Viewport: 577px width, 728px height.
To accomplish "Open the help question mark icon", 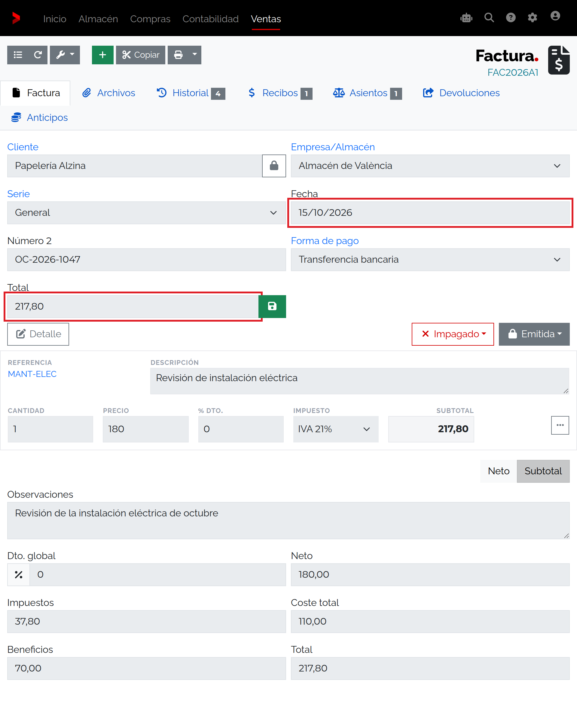I will point(511,17).
